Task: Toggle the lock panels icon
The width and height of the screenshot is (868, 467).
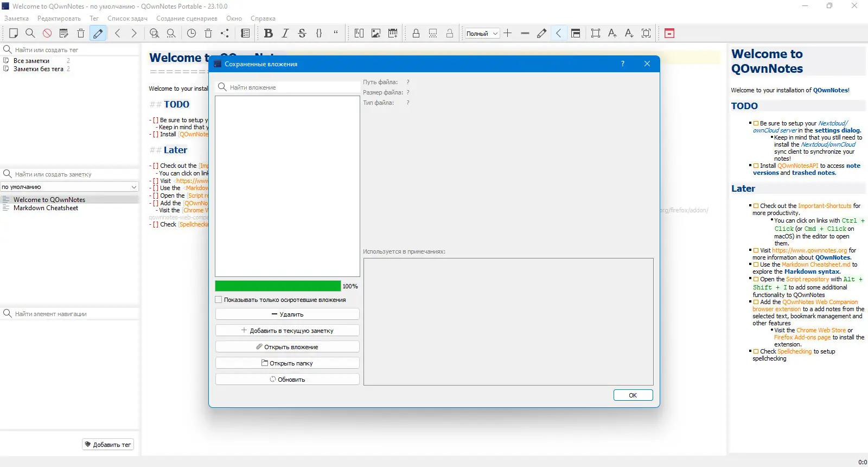Action: coord(416,33)
